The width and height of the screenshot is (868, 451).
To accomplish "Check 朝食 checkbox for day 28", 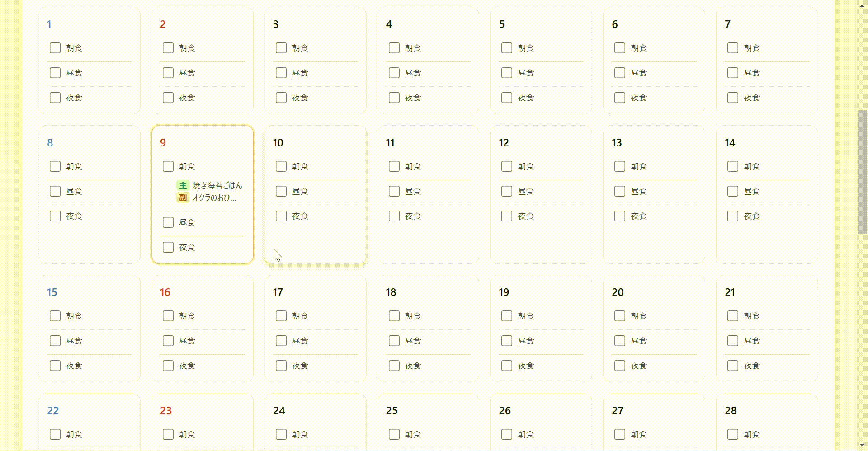I will (733, 434).
